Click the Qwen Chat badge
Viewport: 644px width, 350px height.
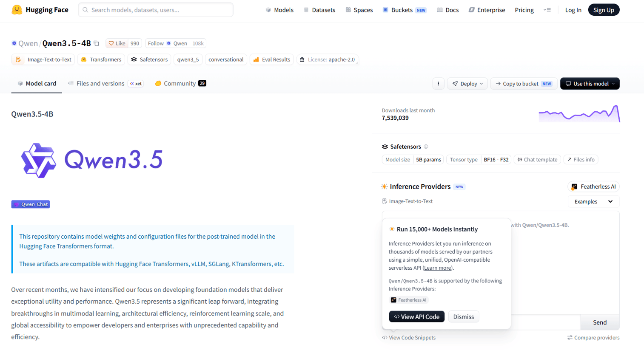31,204
